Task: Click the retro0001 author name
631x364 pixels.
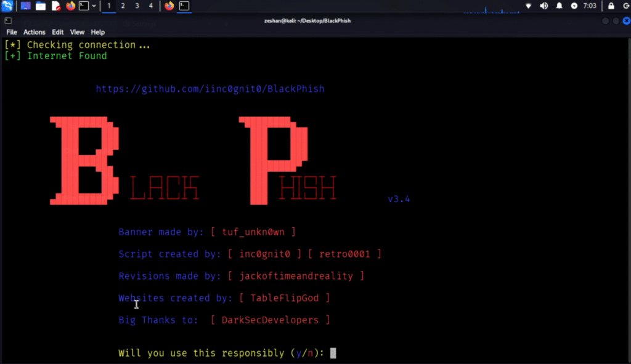Action: [x=344, y=254]
